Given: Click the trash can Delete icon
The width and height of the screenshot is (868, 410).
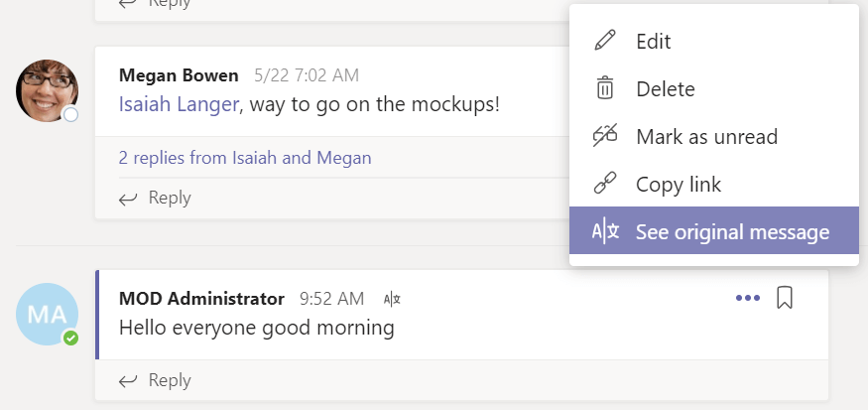Looking at the screenshot, I should (604, 89).
